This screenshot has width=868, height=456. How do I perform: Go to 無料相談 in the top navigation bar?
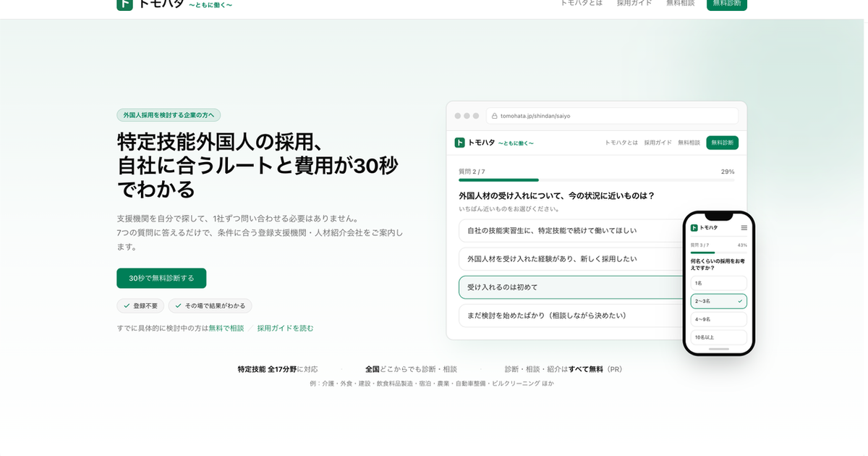click(x=680, y=3)
